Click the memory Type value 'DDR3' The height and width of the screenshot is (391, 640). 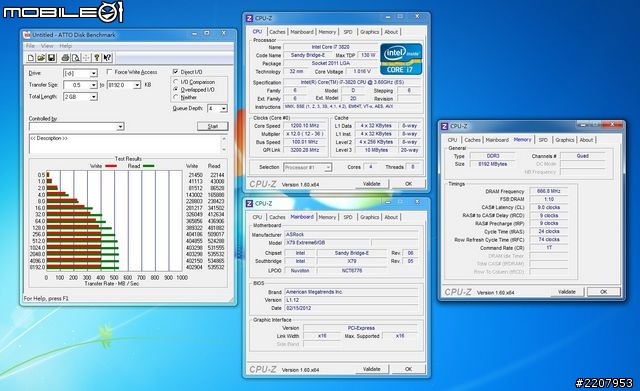[493, 156]
